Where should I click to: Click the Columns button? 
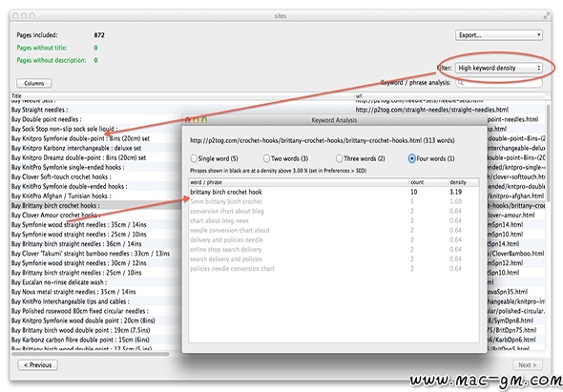coord(34,83)
